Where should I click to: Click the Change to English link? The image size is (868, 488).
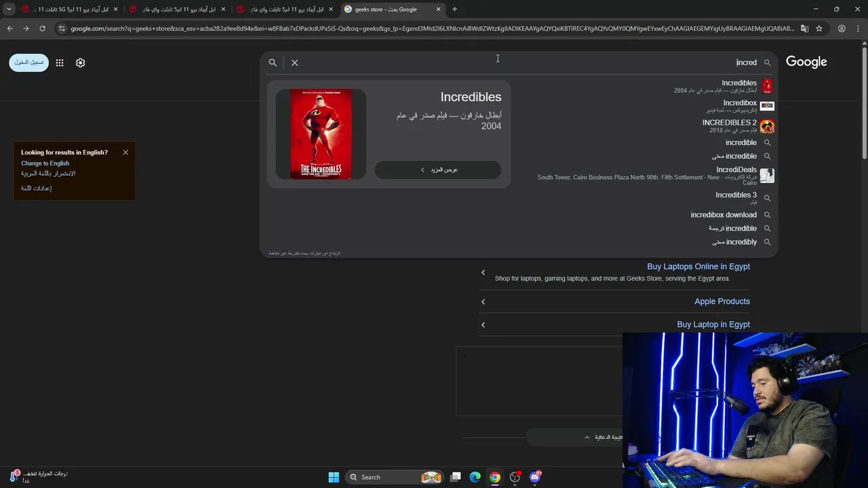click(x=45, y=163)
